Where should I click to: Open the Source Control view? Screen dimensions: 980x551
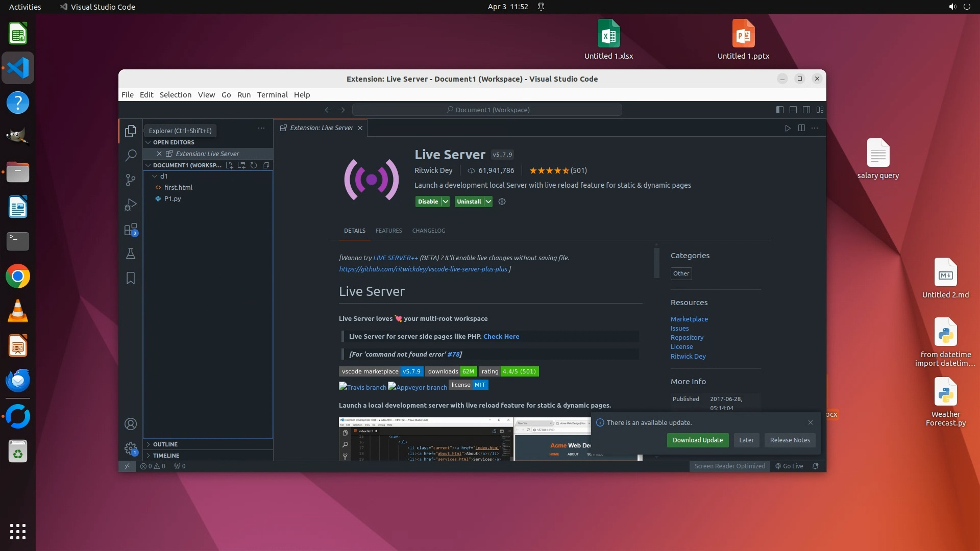tap(131, 180)
